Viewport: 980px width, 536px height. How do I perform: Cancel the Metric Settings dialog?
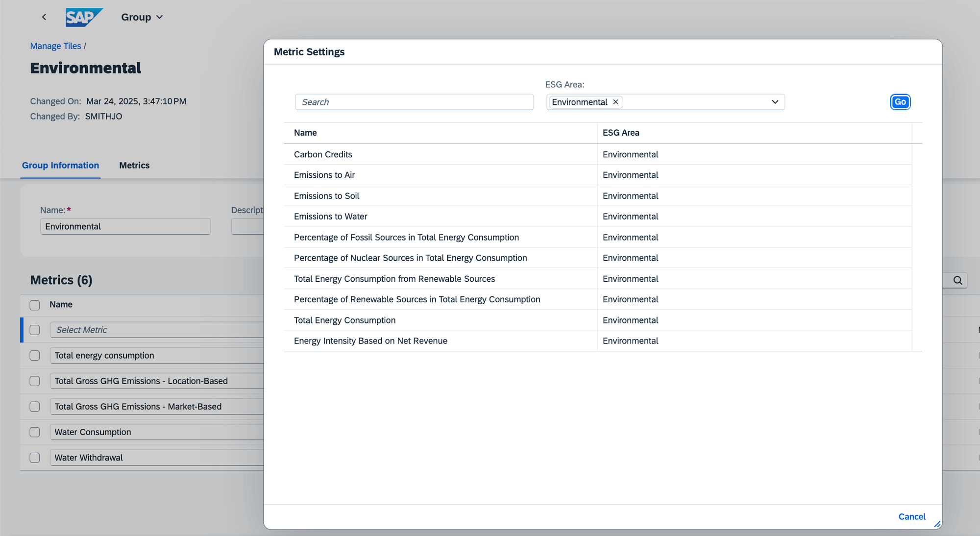coord(911,516)
